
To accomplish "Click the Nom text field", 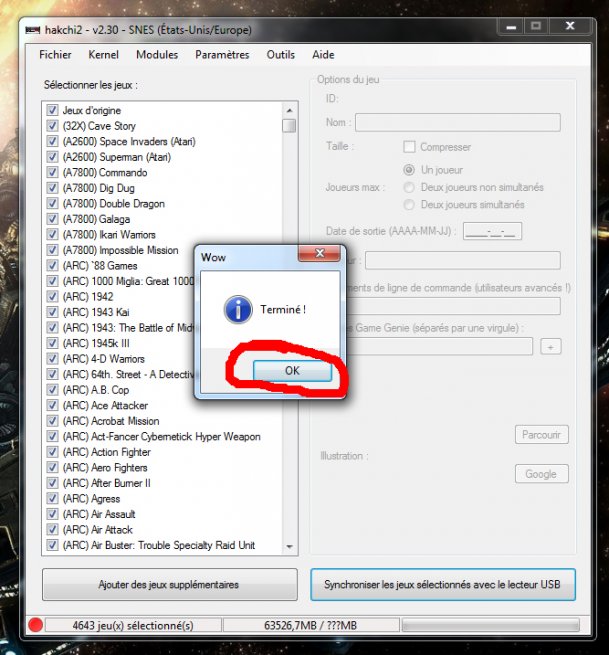I will point(457,123).
